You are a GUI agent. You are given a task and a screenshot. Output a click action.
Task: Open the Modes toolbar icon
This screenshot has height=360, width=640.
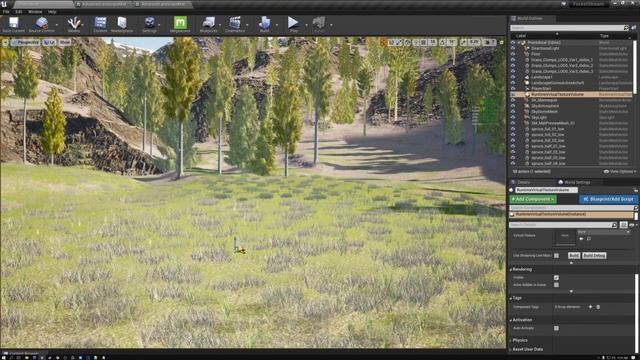point(74,24)
